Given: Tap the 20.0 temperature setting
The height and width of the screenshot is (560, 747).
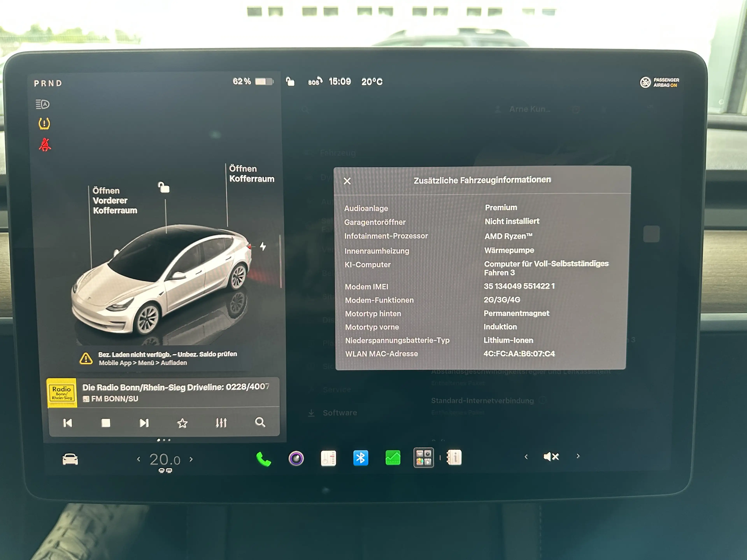Looking at the screenshot, I should [165, 459].
